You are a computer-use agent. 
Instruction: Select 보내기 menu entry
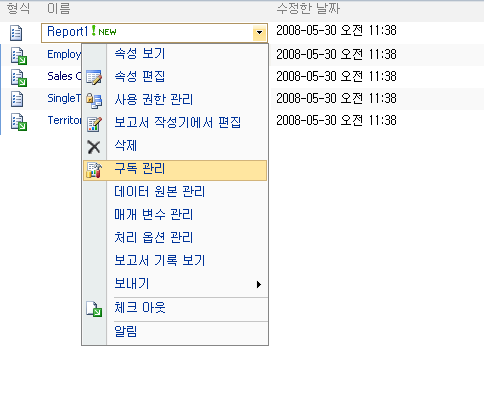[x=175, y=284]
